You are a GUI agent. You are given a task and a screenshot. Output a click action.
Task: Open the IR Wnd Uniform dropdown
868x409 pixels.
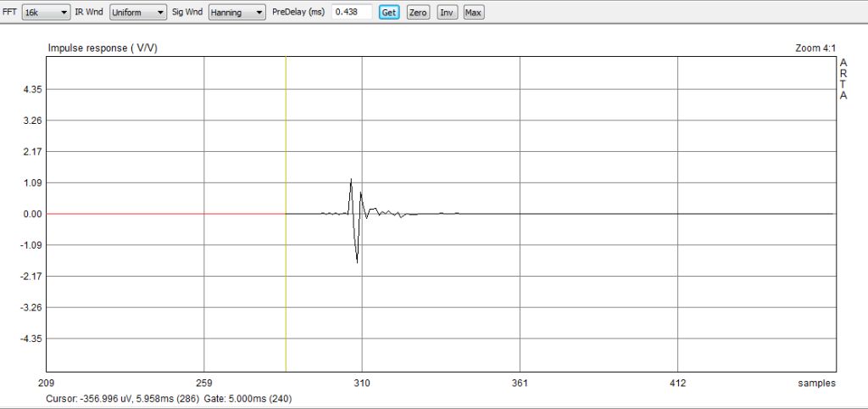(138, 12)
